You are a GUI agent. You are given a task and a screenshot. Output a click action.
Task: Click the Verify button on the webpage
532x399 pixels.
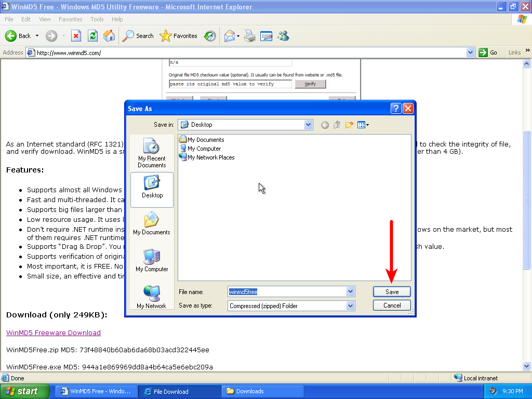pyautogui.click(x=310, y=84)
